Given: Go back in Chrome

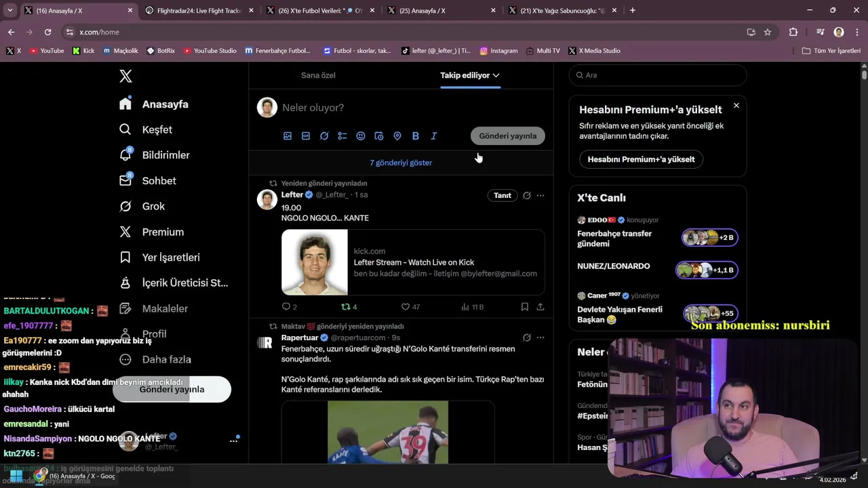Looking at the screenshot, I should pyautogui.click(x=11, y=32).
